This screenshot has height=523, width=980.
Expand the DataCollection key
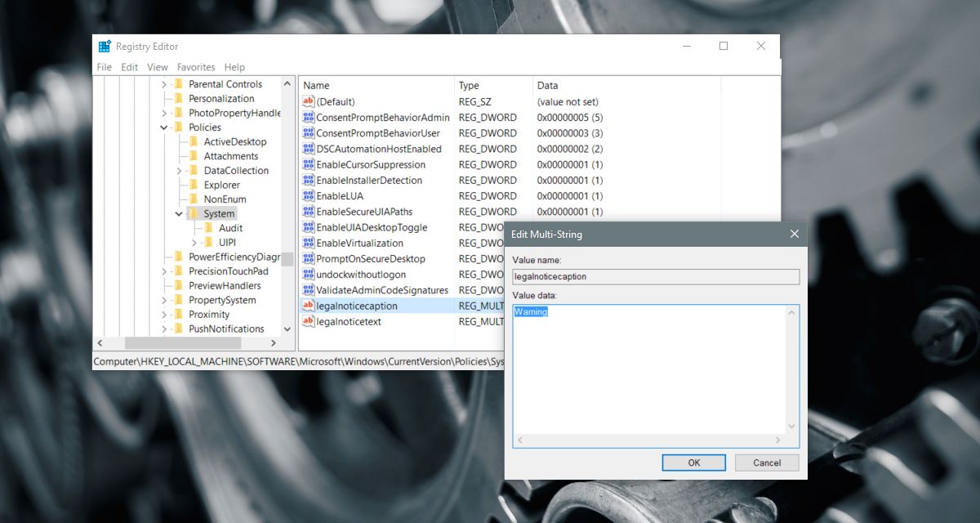point(179,171)
